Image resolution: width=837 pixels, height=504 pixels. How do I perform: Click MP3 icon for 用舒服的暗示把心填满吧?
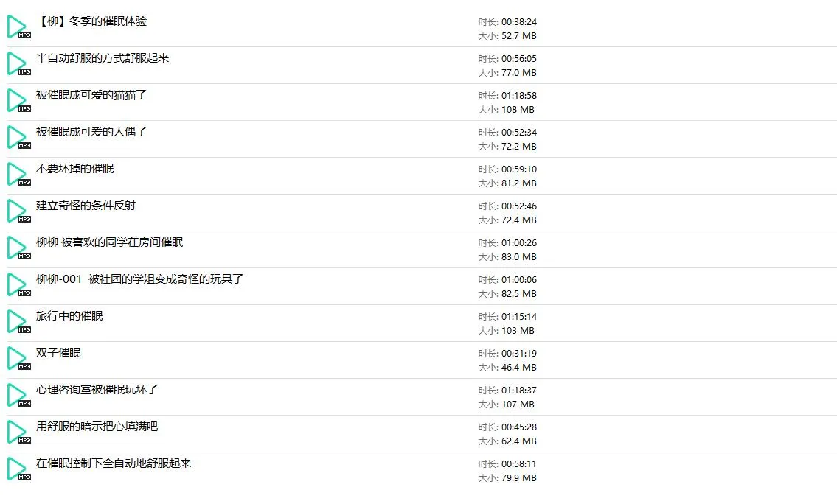coord(18,432)
